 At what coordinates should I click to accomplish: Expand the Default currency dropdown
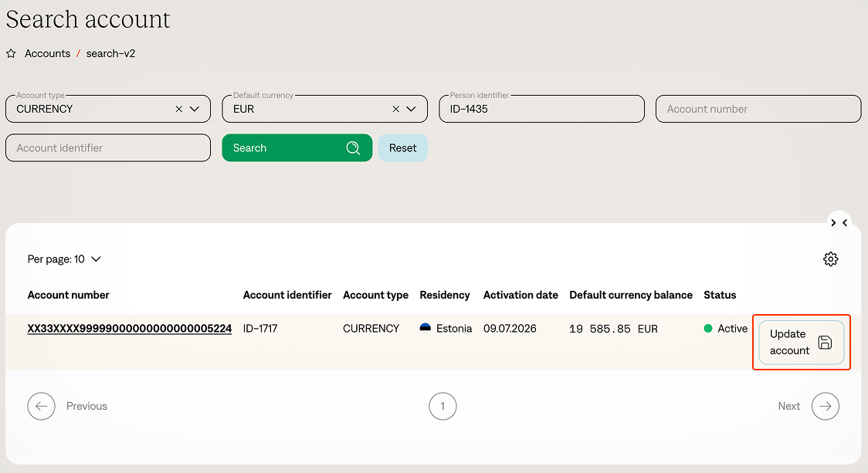click(x=412, y=109)
